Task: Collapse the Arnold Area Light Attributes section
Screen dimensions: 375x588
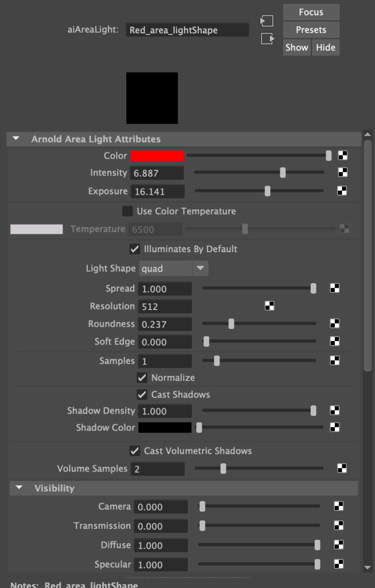Action: click(x=16, y=139)
